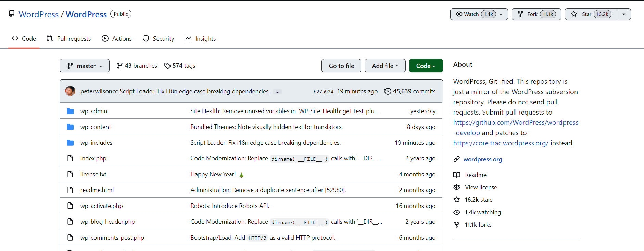Click peterwilsoncc's avatar image
This screenshot has width=644, height=251.
pos(70,91)
